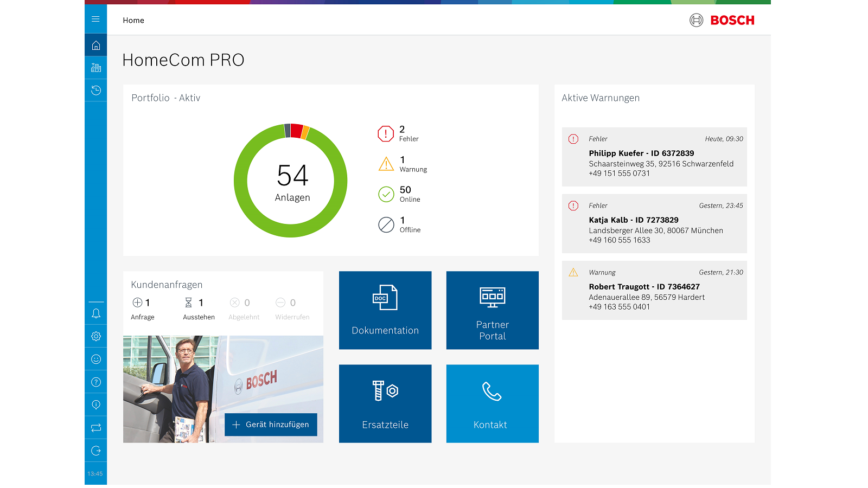Click the Home breadcrumb
Screen dimensions: 868x488
point(133,20)
